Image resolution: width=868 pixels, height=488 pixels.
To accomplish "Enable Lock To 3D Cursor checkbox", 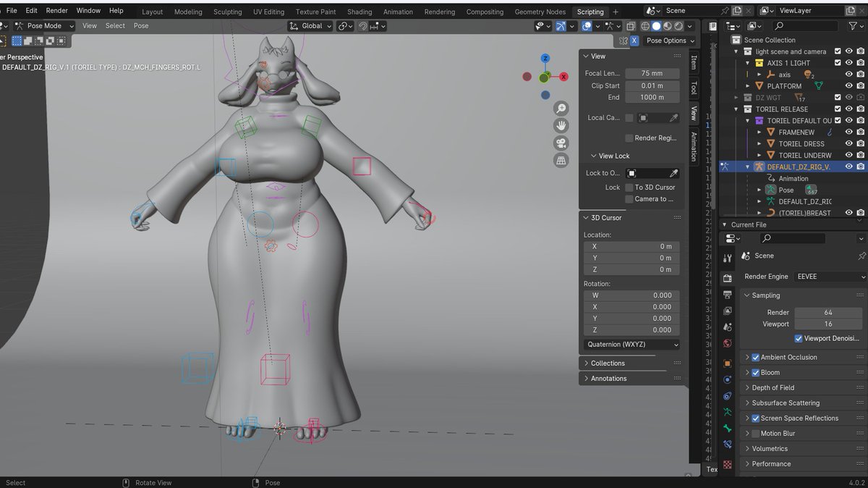I will pyautogui.click(x=629, y=187).
